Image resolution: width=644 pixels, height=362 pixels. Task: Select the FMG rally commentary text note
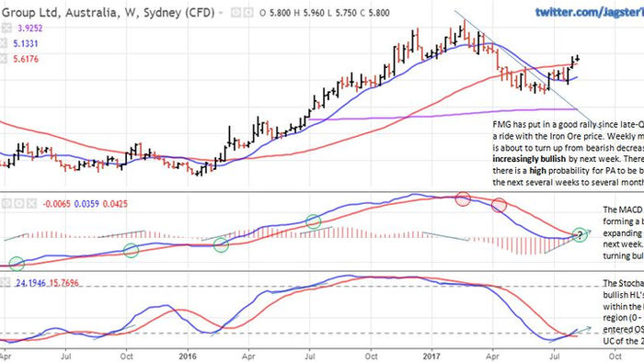point(569,153)
